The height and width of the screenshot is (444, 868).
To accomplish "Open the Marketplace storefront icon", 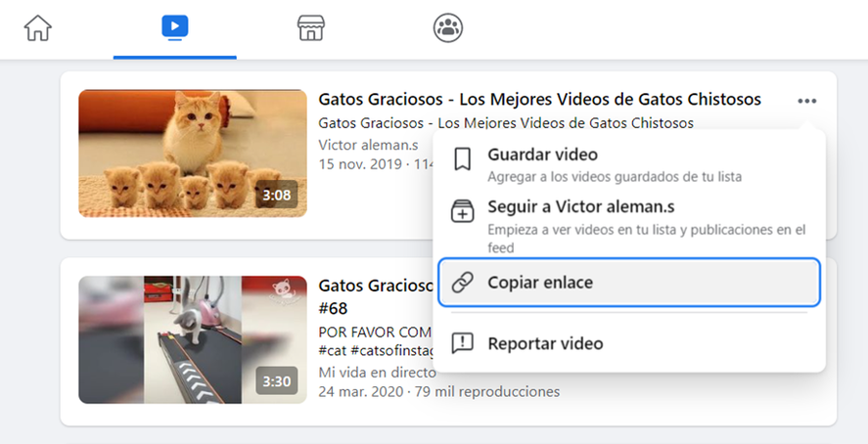I will pyautogui.click(x=311, y=27).
